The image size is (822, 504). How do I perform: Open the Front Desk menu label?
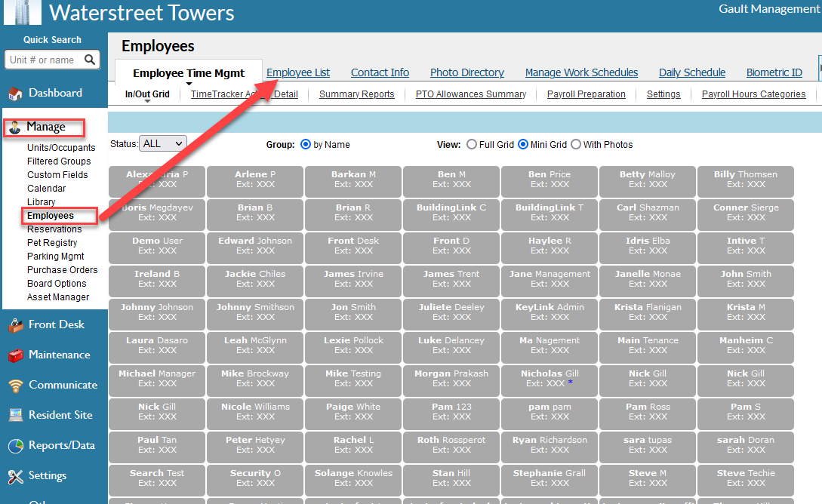point(57,325)
